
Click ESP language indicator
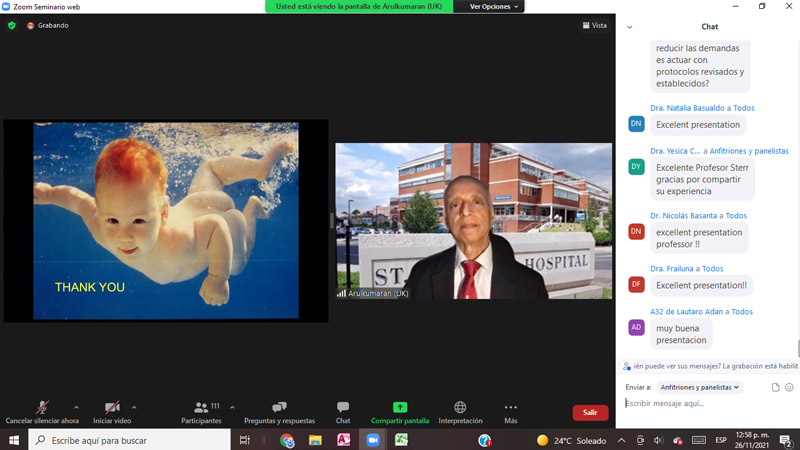721,440
